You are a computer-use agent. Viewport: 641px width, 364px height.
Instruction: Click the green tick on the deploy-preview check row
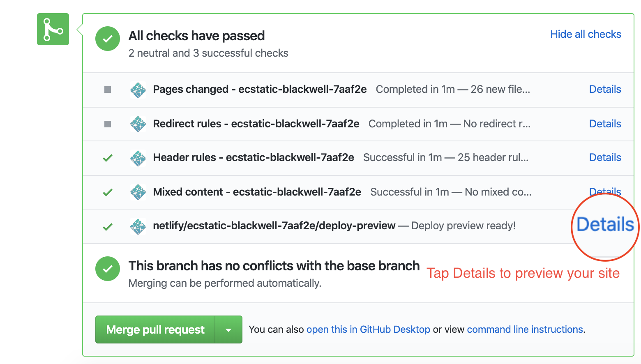107,226
